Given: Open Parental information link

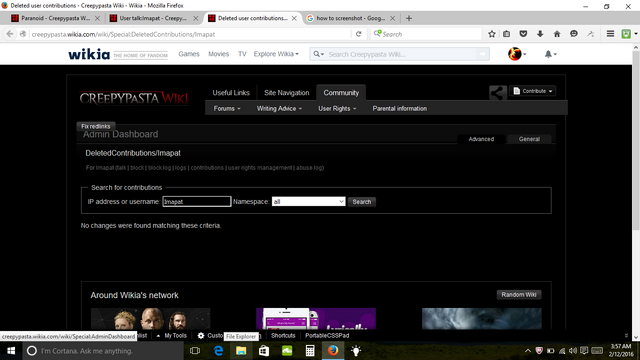Looking at the screenshot, I should click(x=400, y=109).
